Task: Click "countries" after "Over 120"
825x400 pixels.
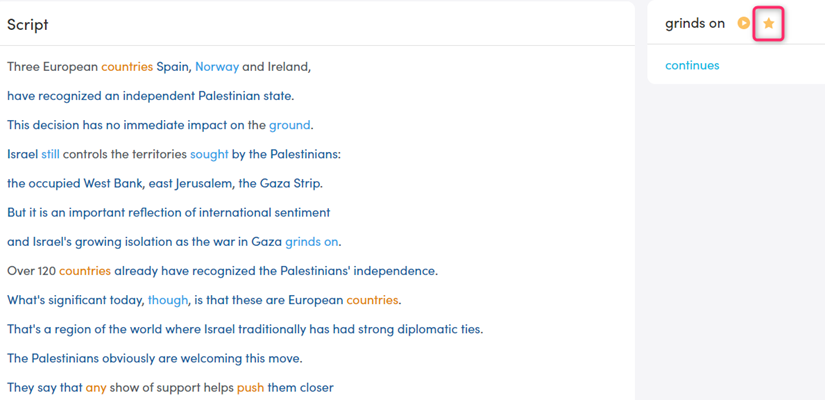Action: pos(85,271)
